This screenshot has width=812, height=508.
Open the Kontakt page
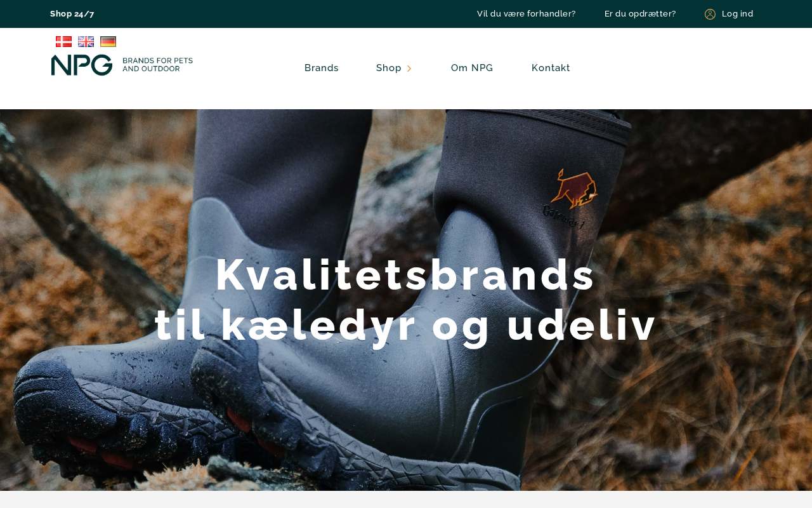(x=551, y=68)
